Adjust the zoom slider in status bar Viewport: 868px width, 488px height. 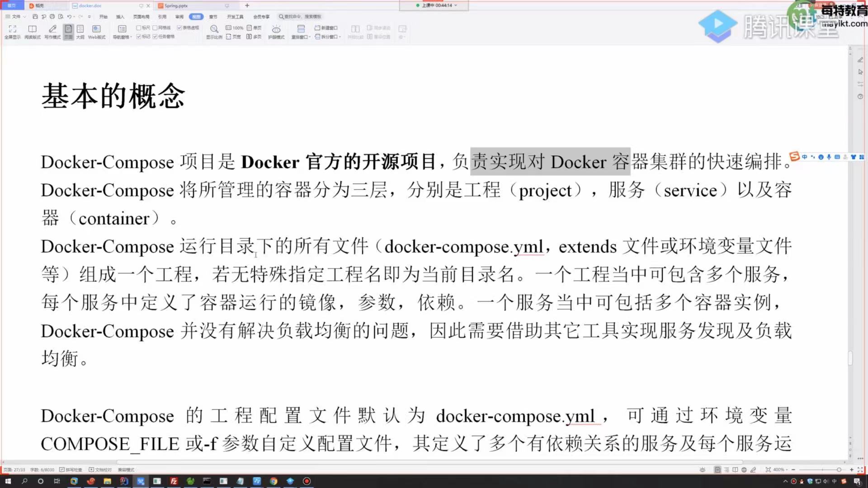pyautogui.click(x=839, y=470)
